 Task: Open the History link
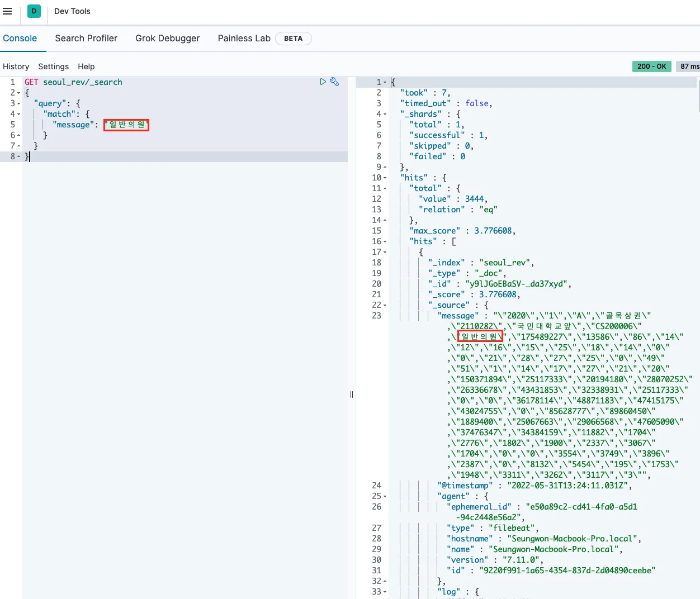coord(16,66)
